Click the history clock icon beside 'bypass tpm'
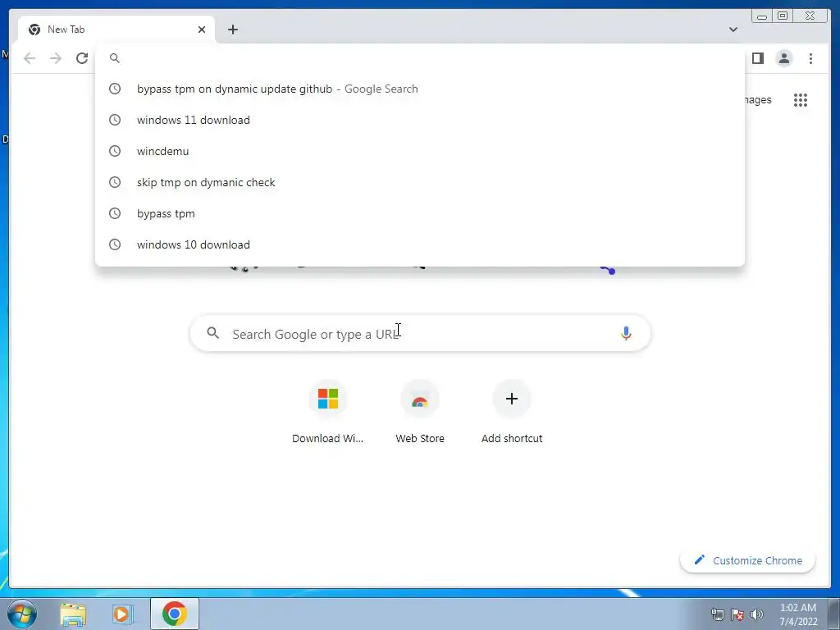The width and height of the screenshot is (840, 630). pyautogui.click(x=115, y=213)
